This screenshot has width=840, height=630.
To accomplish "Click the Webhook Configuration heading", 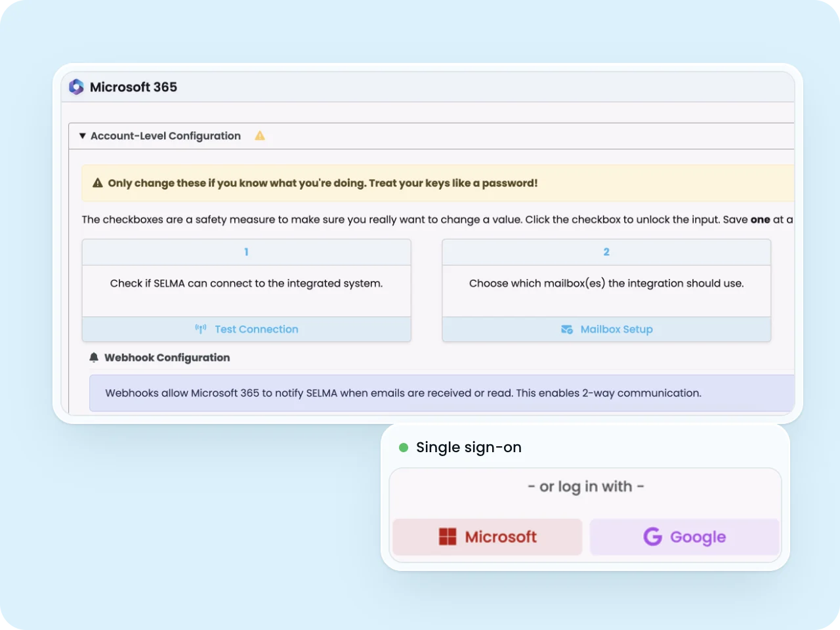I will pyautogui.click(x=167, y=358).
